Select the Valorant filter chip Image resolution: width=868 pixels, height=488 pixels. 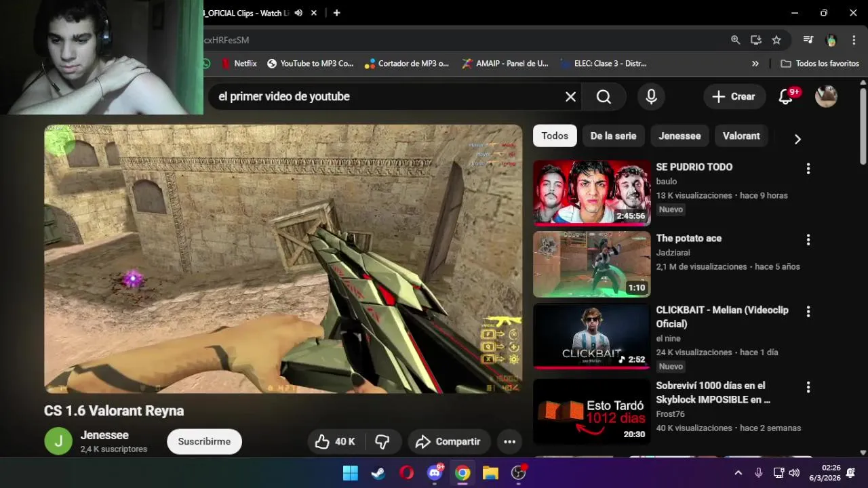click(x=741, y=136)
